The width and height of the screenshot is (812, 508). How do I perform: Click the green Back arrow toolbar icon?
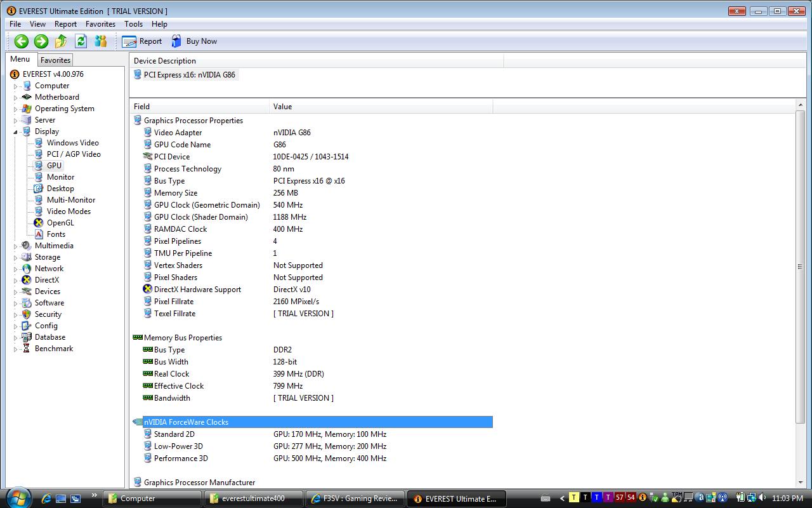coord(22,41)
